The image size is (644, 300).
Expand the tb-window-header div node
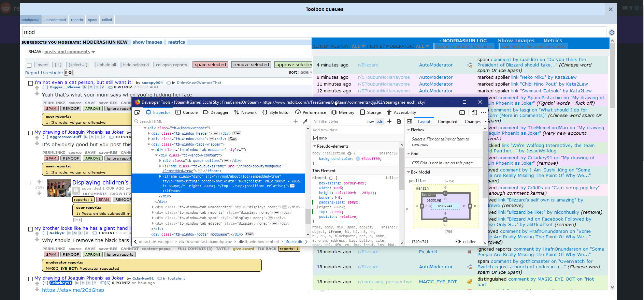pos(149,134)
